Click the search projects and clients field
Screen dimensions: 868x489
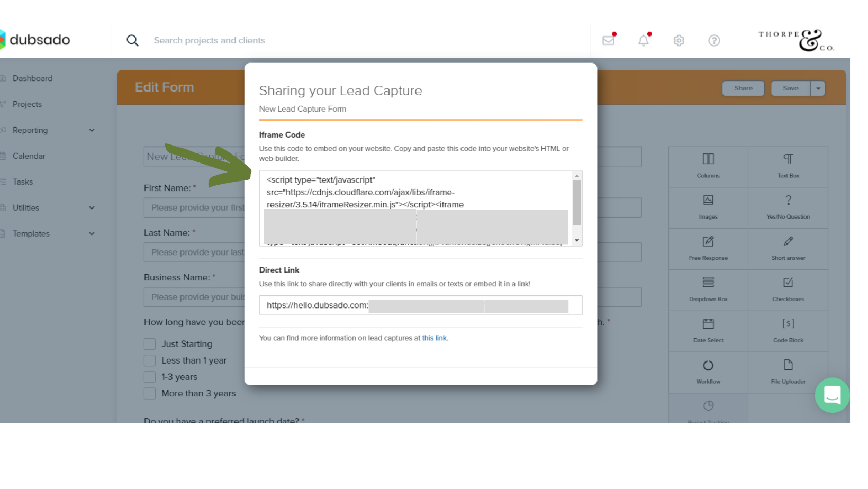tap(209, 40)
